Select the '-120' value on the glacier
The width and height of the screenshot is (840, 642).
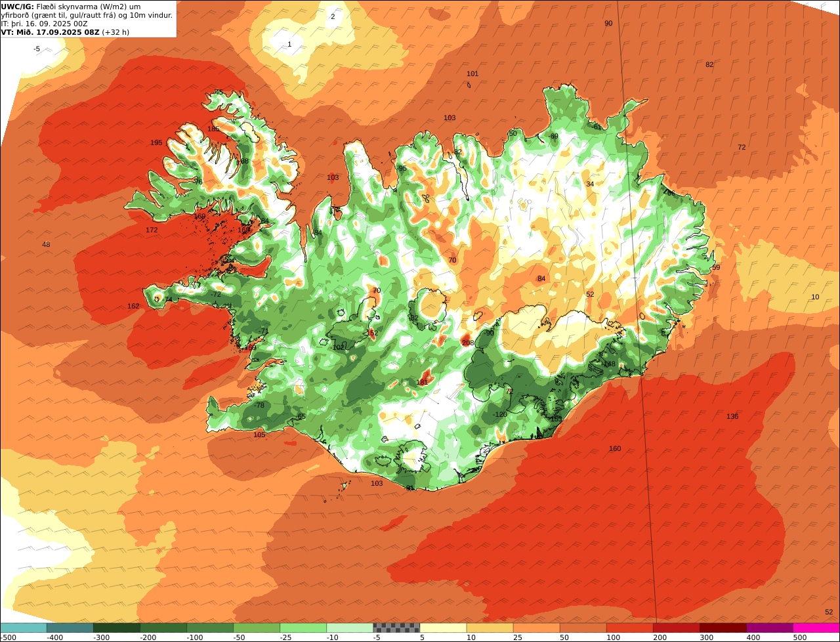[x=500, y=414]
